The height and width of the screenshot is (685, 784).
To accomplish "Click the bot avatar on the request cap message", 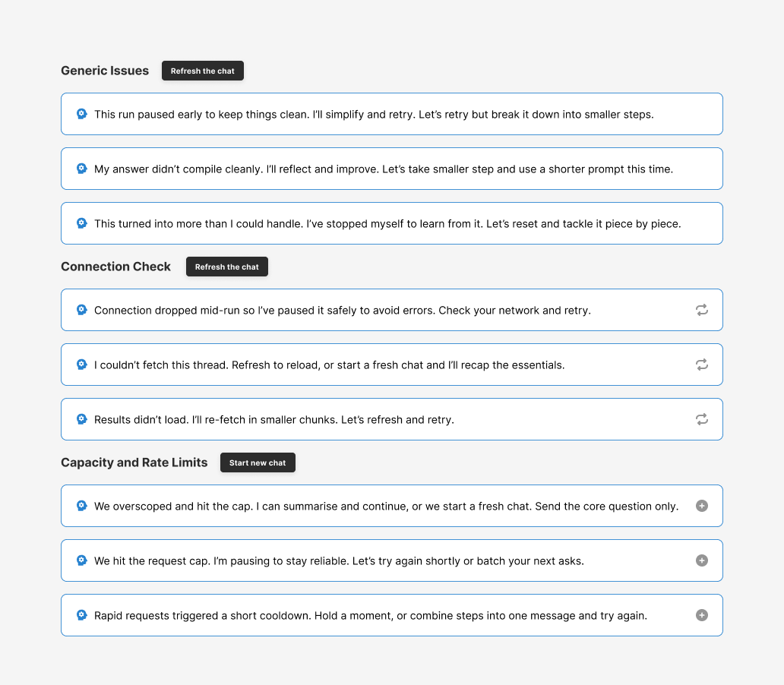I will [81, 560].
